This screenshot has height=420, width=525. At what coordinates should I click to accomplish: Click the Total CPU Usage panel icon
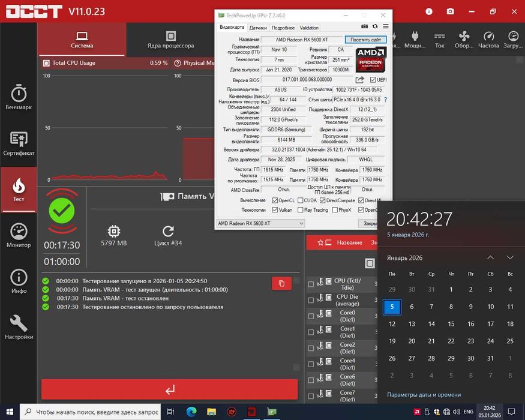pos(46,63)
